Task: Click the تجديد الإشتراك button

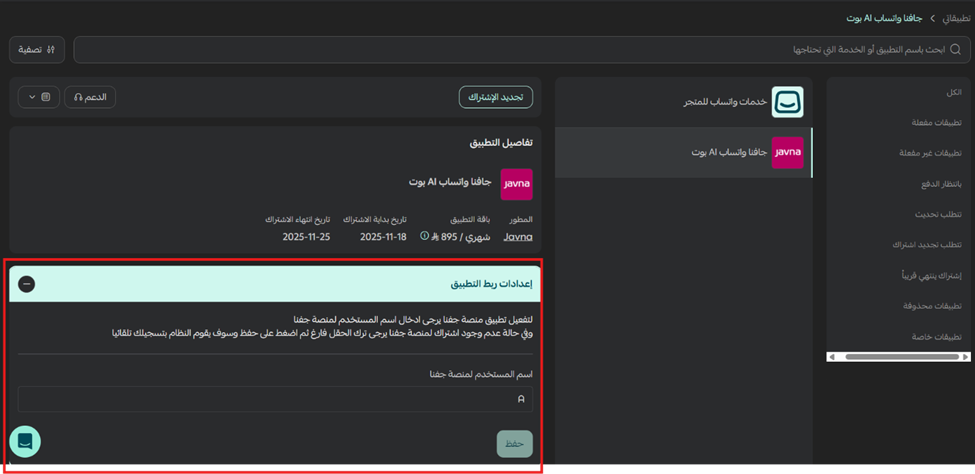Action: point(496,98)
